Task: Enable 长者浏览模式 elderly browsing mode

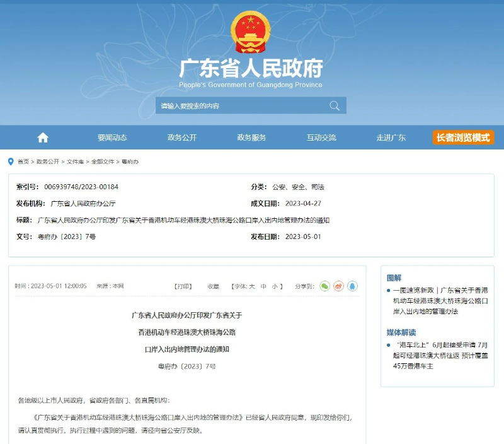Action: pyautogui.click(x=463, y=137)
